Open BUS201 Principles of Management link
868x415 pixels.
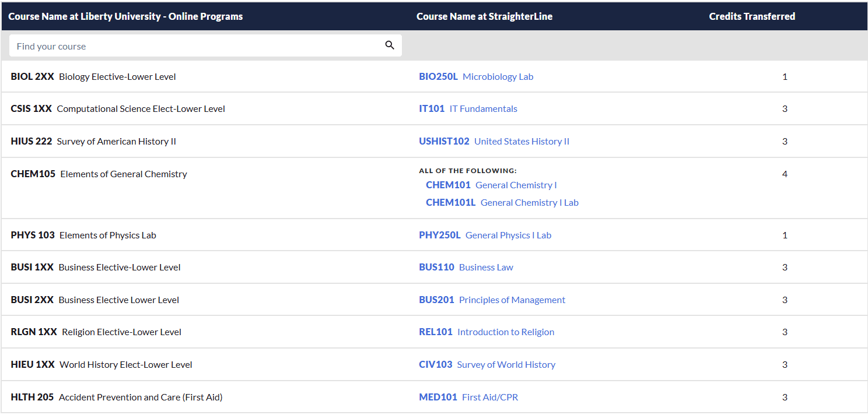coord(492,300)
